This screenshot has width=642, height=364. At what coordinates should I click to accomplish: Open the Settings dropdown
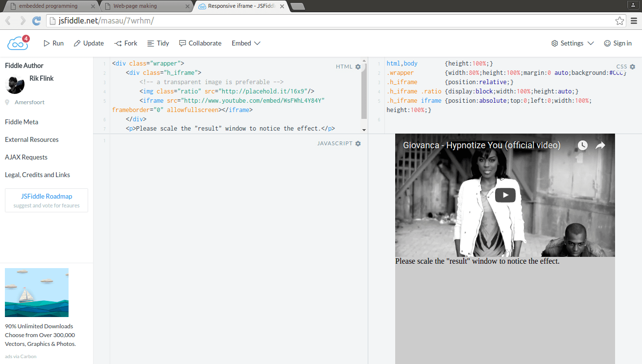pos(572,43)
